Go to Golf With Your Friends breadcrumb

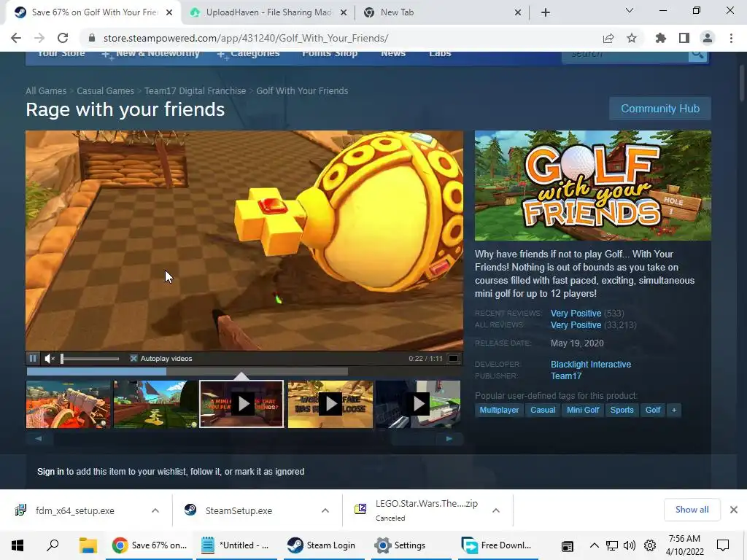(302, 91)
